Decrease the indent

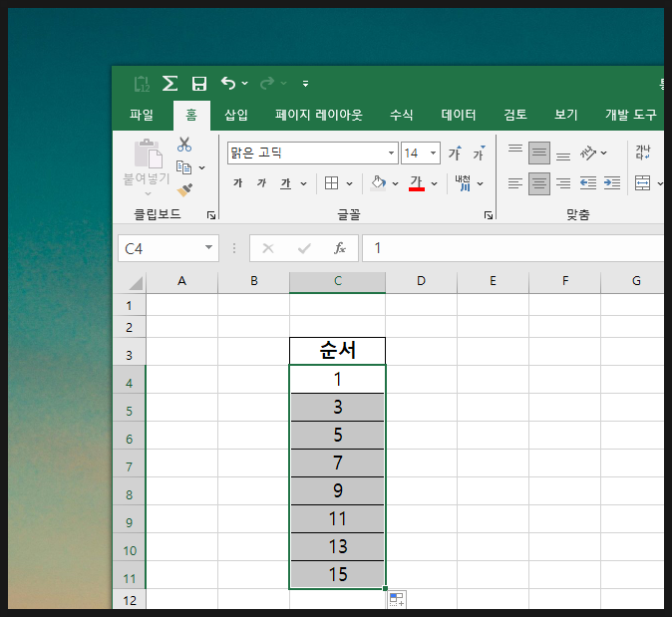coord(588,183)
